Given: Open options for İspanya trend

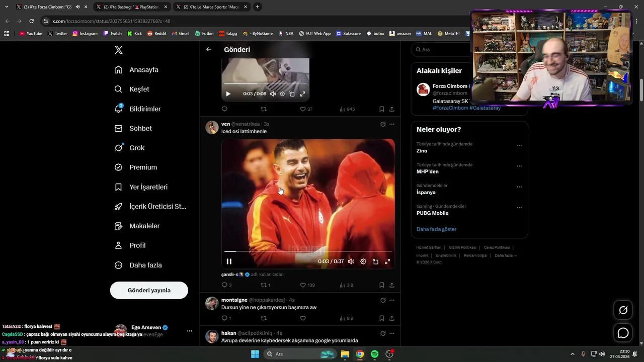Looking at the screenshot, I should click(x=519, y=187).
